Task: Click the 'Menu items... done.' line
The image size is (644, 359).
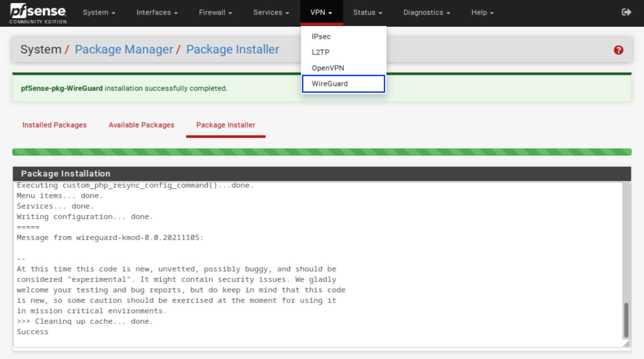Action: coord(60,196)
